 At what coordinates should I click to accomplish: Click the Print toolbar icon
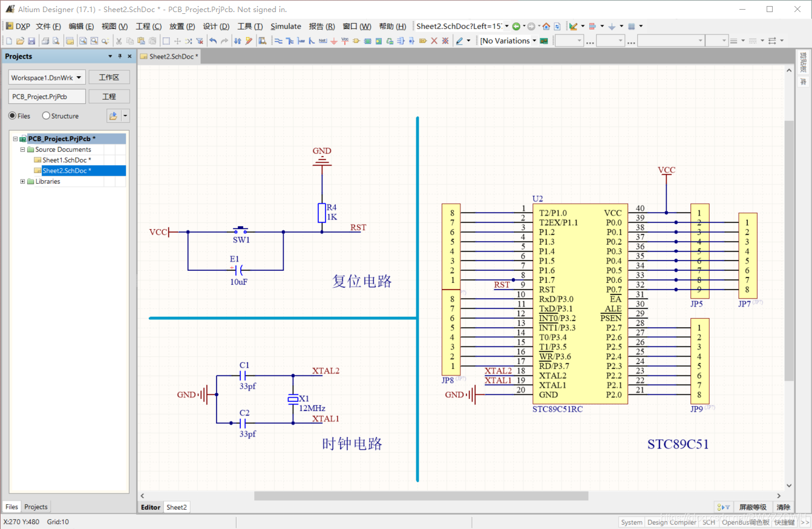[x=45, y=41]
